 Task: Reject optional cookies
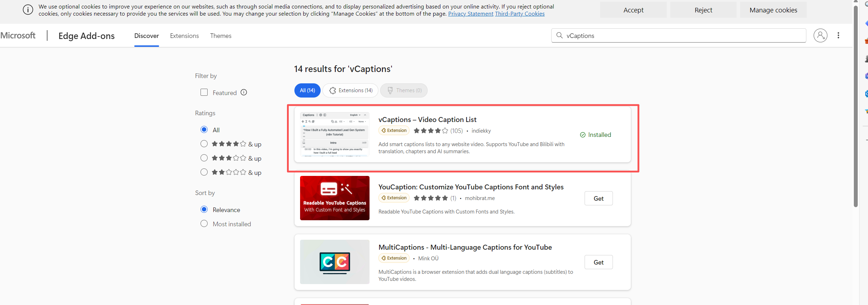click(x=703, y=10)
